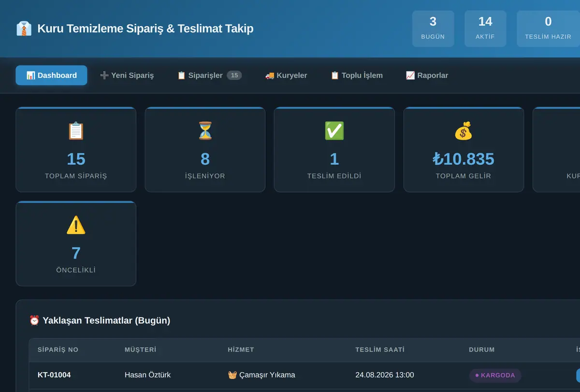580x392 pixels.
Task: Click order number KT-01004
Action: tap(54, 375)
